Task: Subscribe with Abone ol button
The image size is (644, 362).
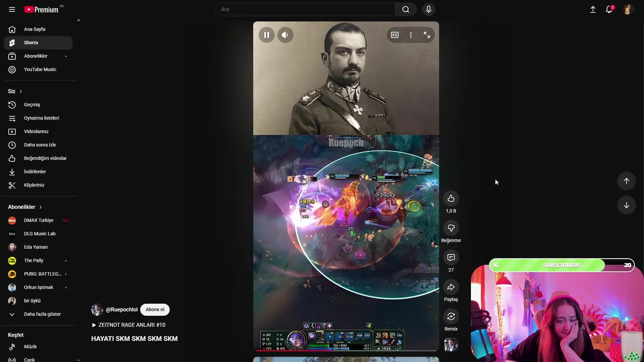Action: (155, 310)
